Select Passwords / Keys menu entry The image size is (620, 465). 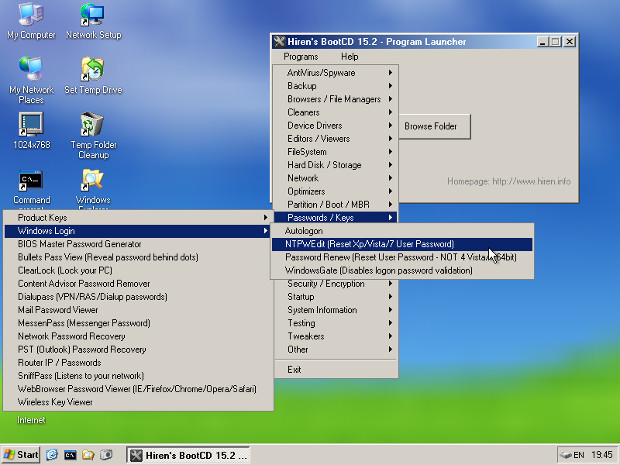click(336, 217)
